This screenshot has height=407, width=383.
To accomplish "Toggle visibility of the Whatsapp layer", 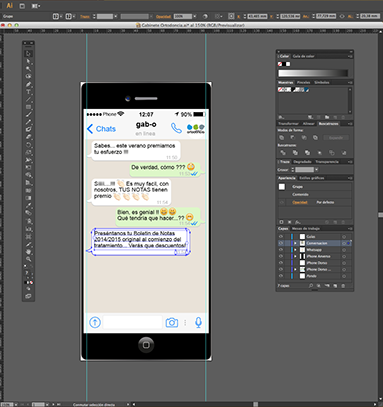I will [281, 250].
